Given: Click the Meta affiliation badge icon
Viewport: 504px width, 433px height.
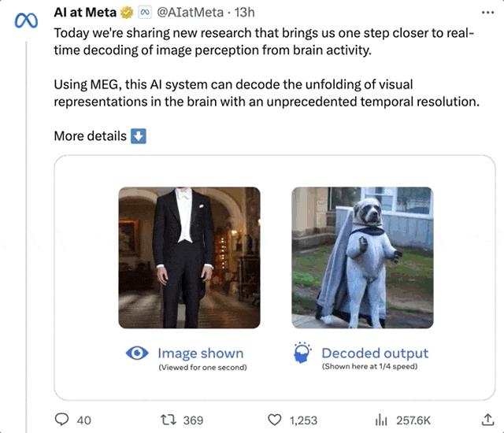Looking at the screenshot, I should point(145,13).
